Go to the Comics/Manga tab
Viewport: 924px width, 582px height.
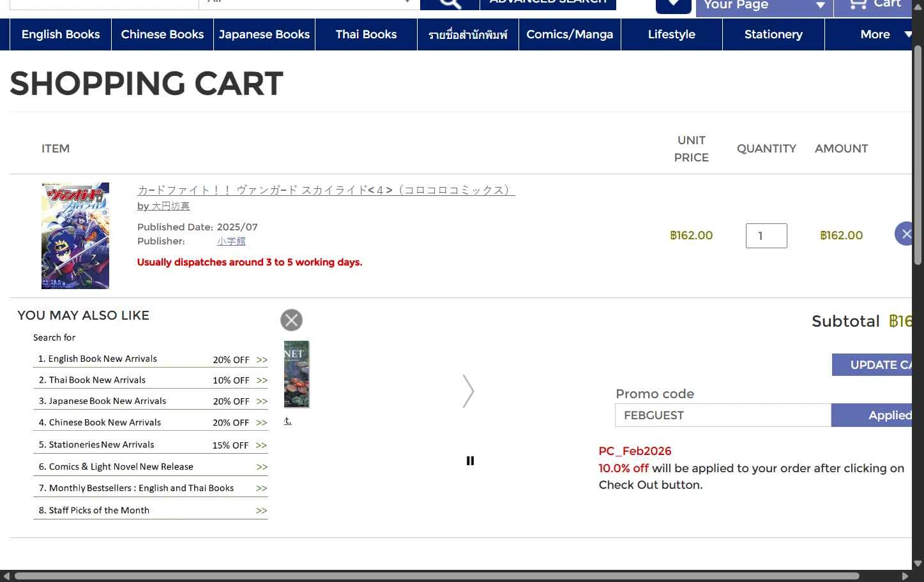click(x=570, y=34)
